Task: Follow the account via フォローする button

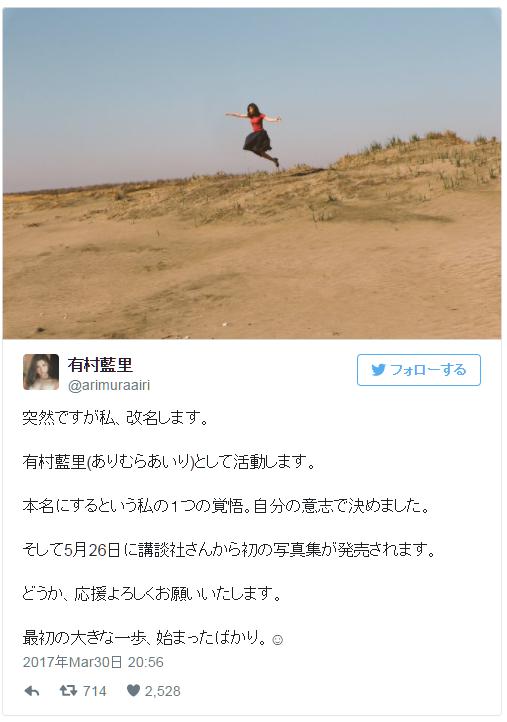Action: tap(419, 370)
